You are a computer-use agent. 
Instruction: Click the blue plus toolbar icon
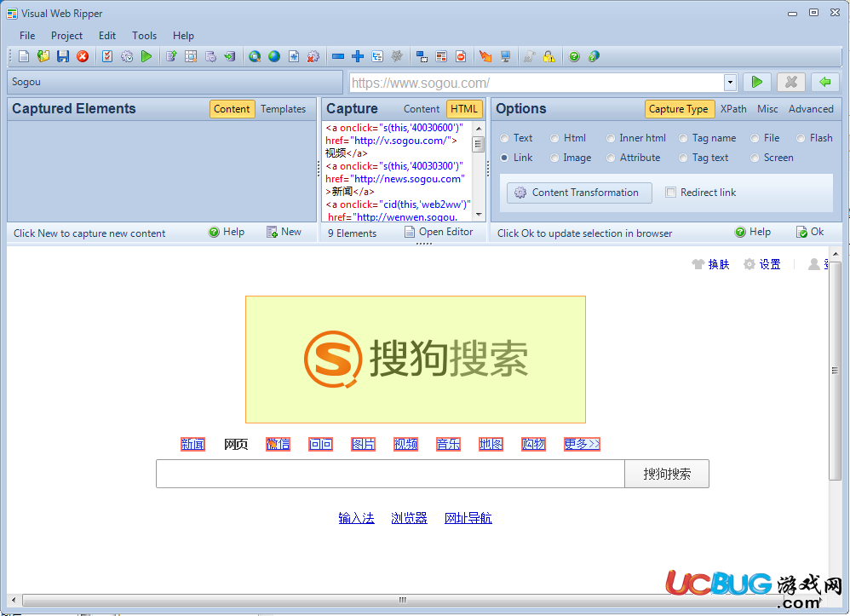tap(358, 56)
